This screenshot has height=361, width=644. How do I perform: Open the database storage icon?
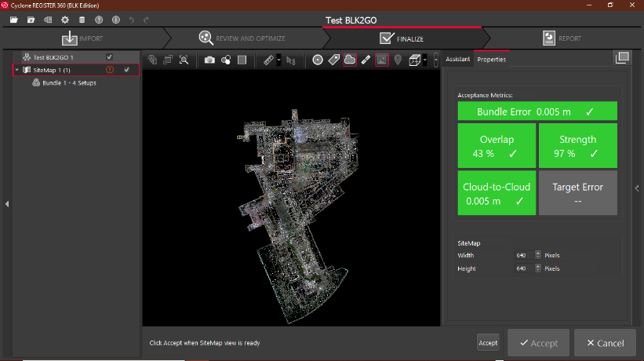point(82,20)
